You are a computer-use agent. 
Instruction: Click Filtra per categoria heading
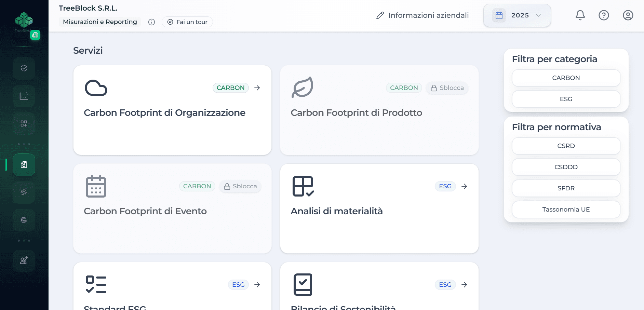(x=554, y=59)
